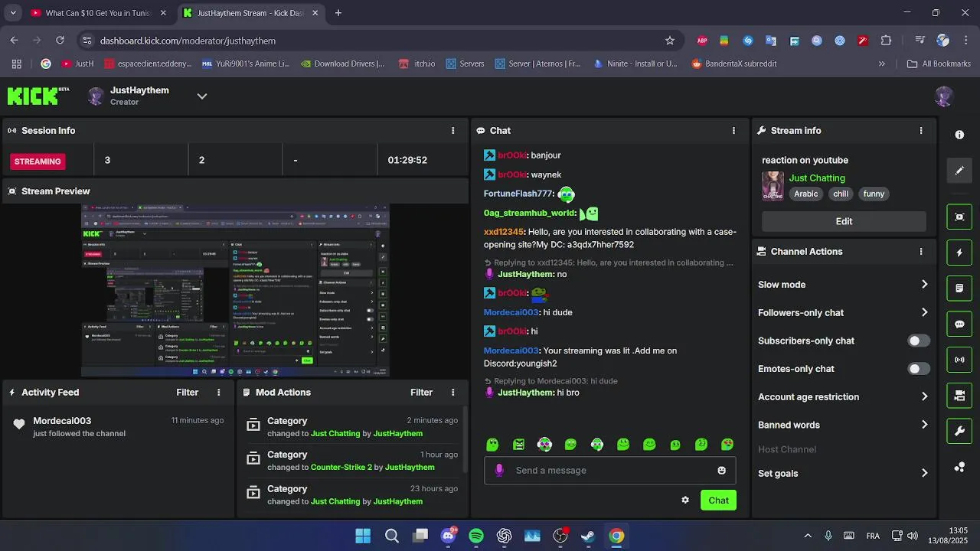Open the Mod Actions three-dot menu

pyautogui.click(x=452, y=393)
